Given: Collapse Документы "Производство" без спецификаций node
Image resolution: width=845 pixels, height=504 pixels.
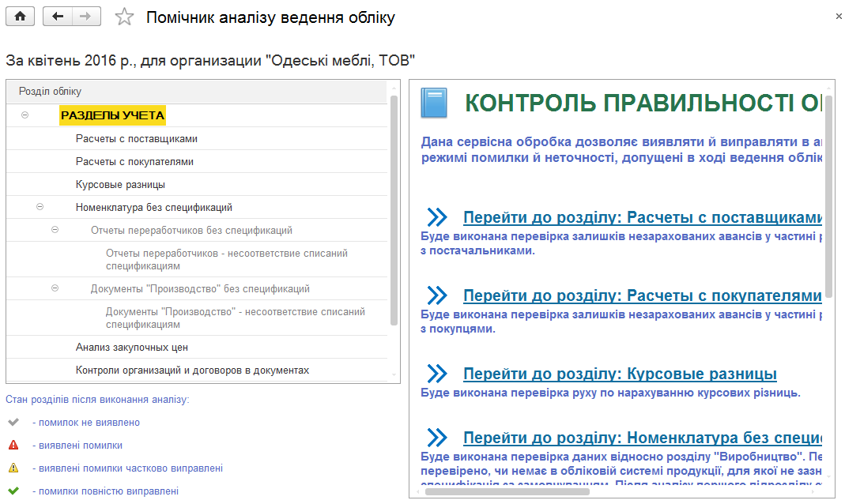Looking at the screenshot, I should click(x=55, y=288).
